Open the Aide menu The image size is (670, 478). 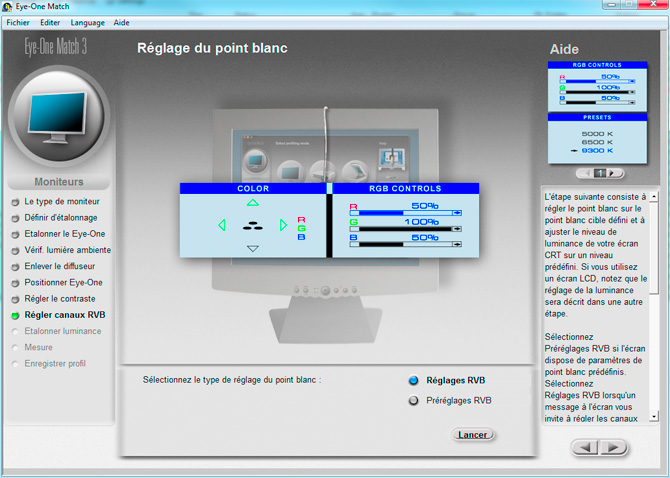tap(121, 23)
